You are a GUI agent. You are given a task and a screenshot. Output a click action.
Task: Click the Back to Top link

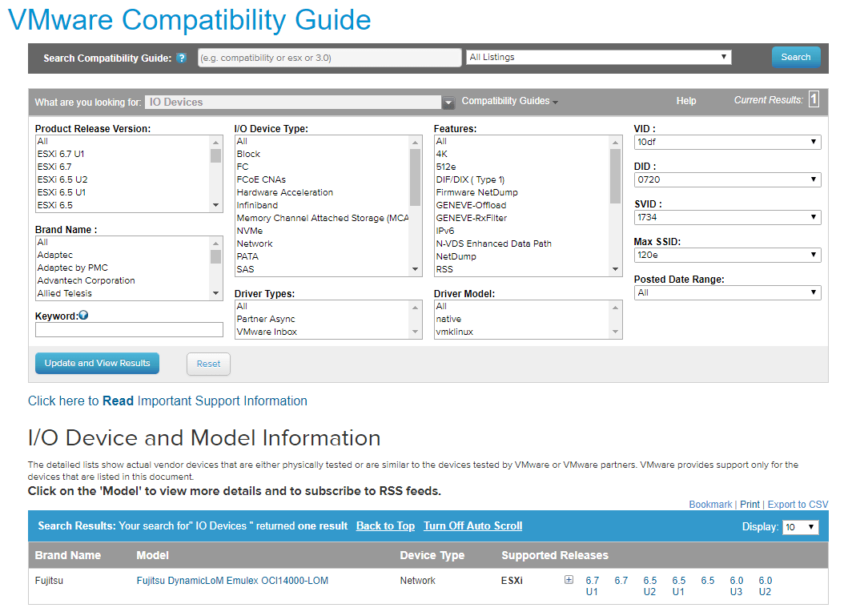click(x=385, y=525)
